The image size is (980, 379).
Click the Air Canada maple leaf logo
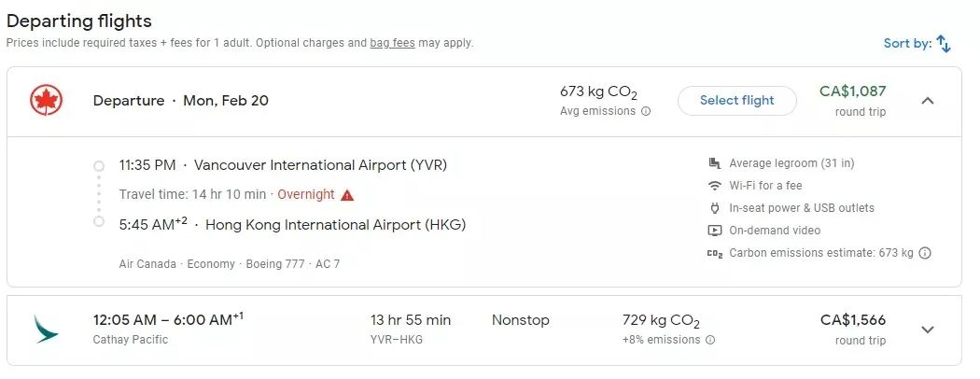click(46, 101)
